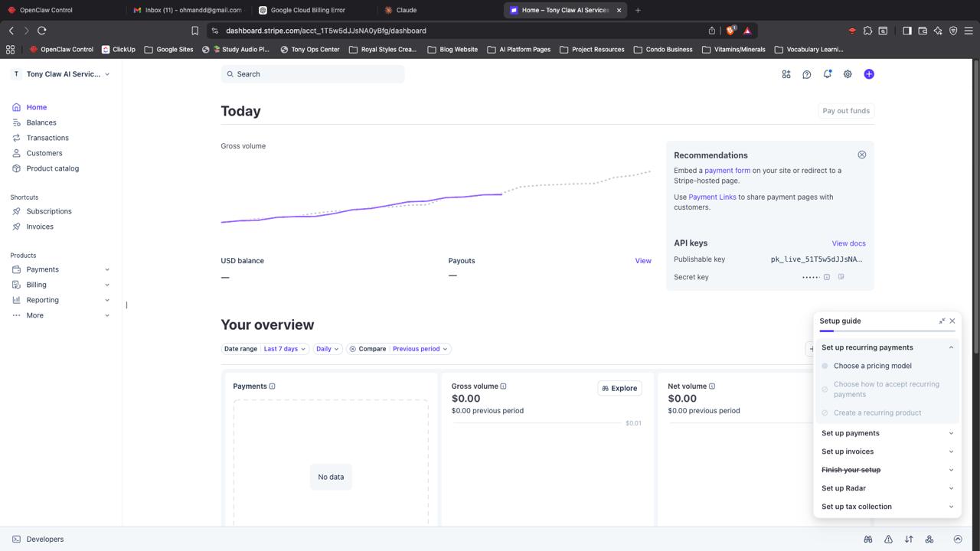Click the Stripe search field
This screenshot has height=551, width=980.
tap(312, 74)
